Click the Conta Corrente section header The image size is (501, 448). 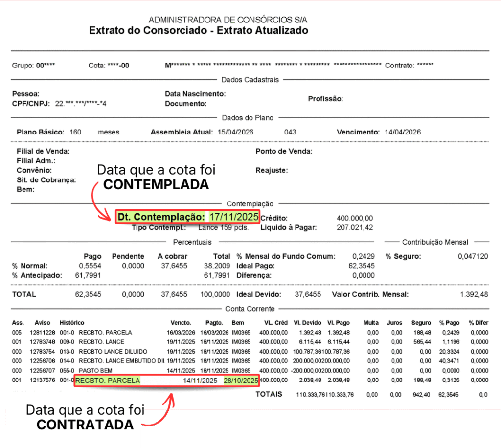point(250,309)
